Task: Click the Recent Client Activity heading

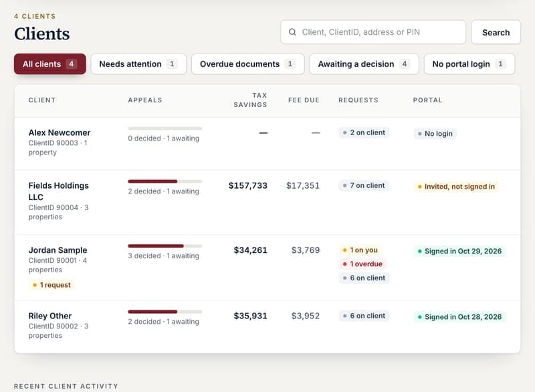Action: point(66,386)
